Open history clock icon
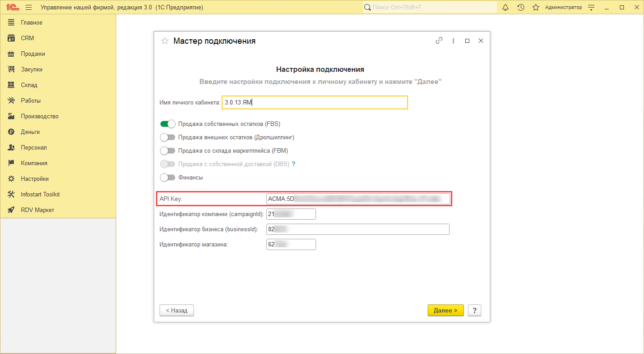The width and height of the screenshot is (644, 354). coord(521,7)
